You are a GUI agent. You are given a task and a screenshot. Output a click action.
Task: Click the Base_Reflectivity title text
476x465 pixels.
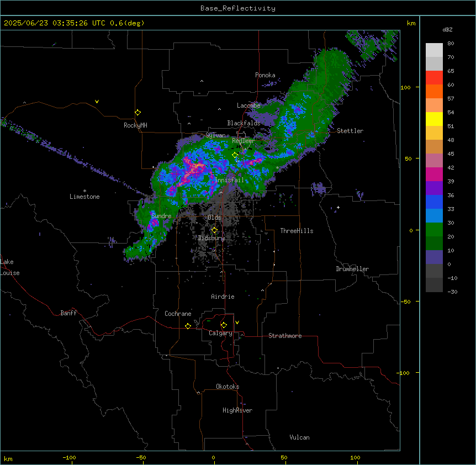tap(238, 8)
